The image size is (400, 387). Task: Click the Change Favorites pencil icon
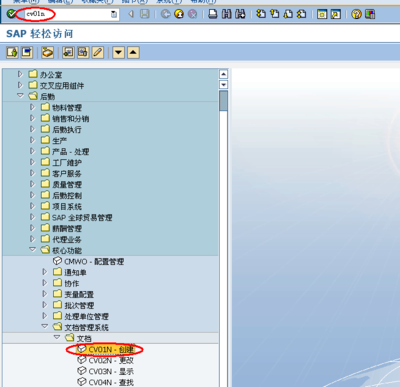tap(97, 52)
